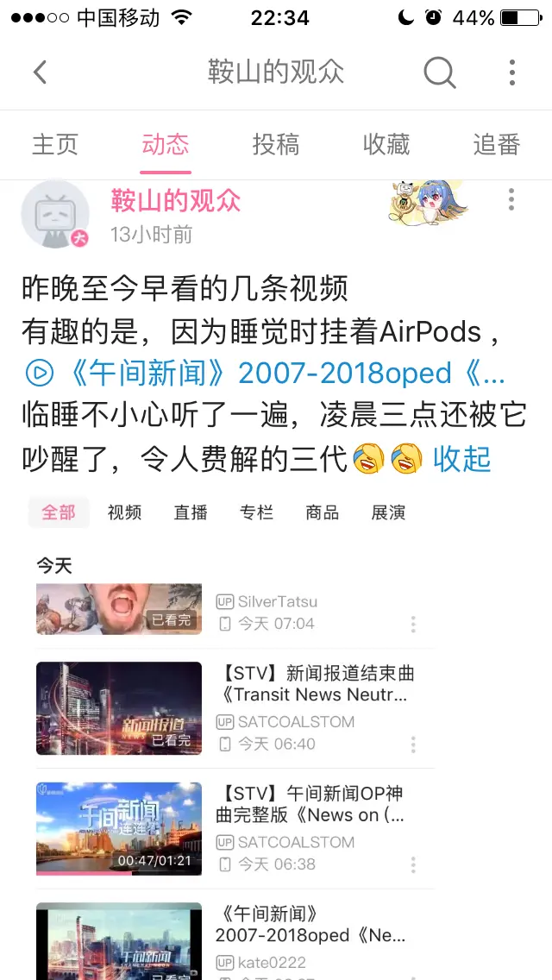Open search with the magnifier icon
The image size is (552, 980).
[x=440, y=72]
